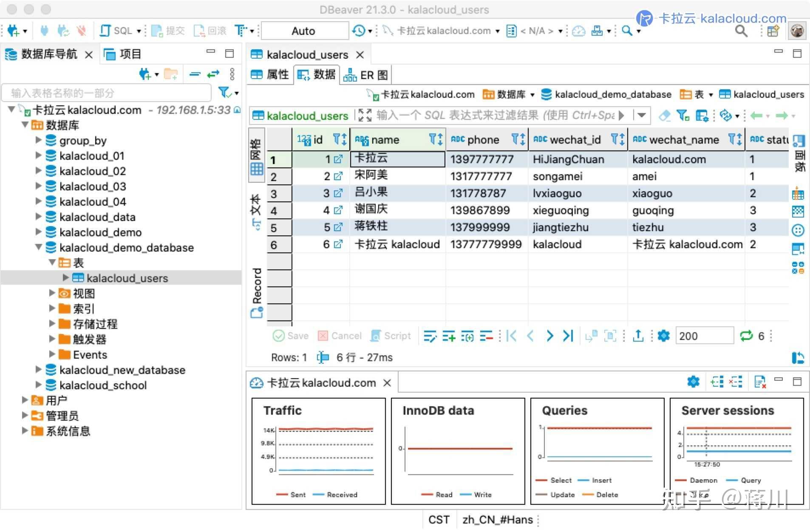Viewport: 810px width, 532px height.
Task: Expand the 视图 (Views) folder
Action: 52,293
